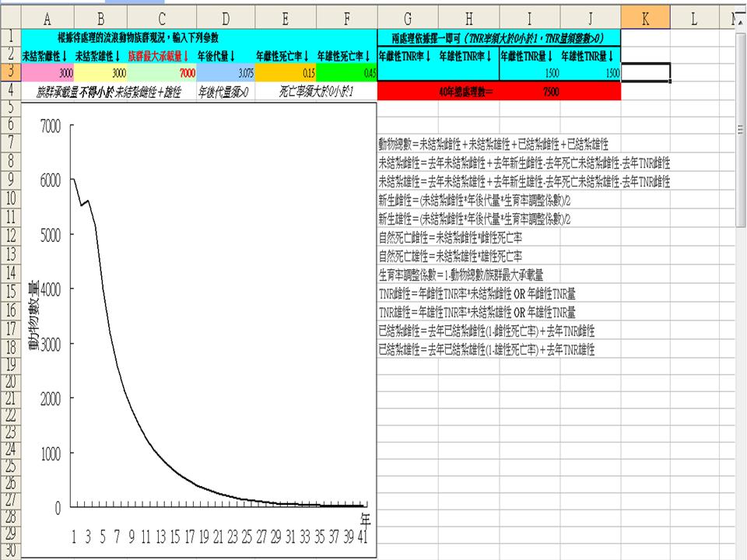Click the highlighted column K header

click(645, 19)
